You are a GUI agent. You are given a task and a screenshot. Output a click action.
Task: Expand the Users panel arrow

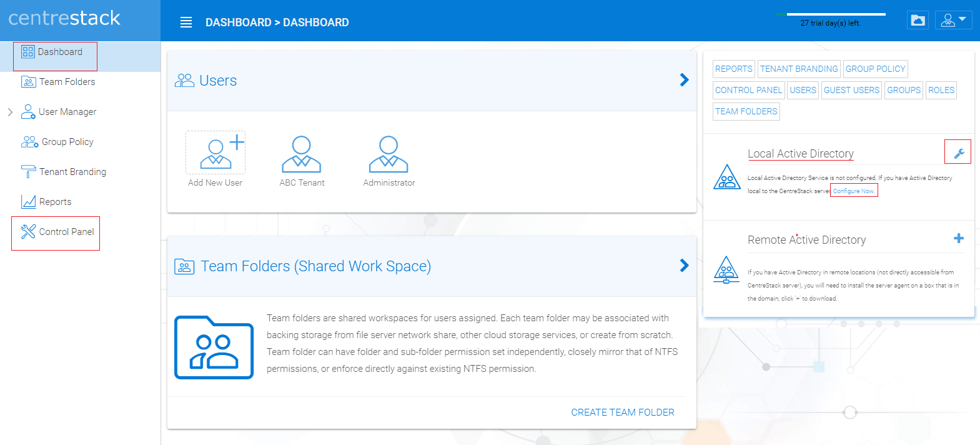685,80
